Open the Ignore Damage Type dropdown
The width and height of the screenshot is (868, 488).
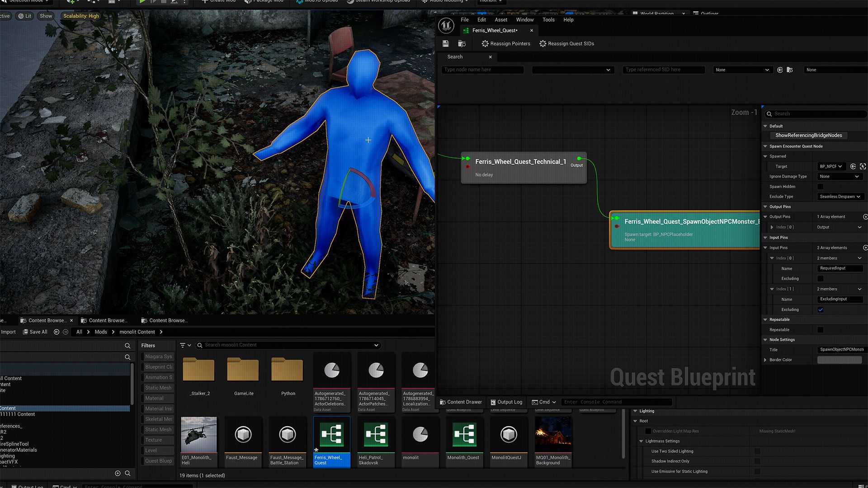point(840,177)
